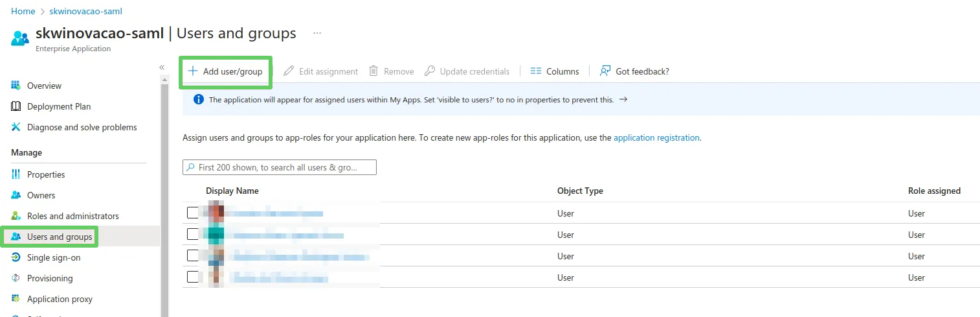Click Object Type column header
The image size is (980, 317).
pyautogui.click(x=580, y=191)
